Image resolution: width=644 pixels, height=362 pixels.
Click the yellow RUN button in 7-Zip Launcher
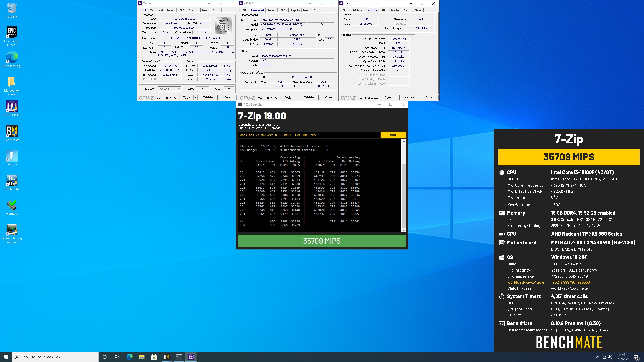pyautogui.click(x=393, y=135)
